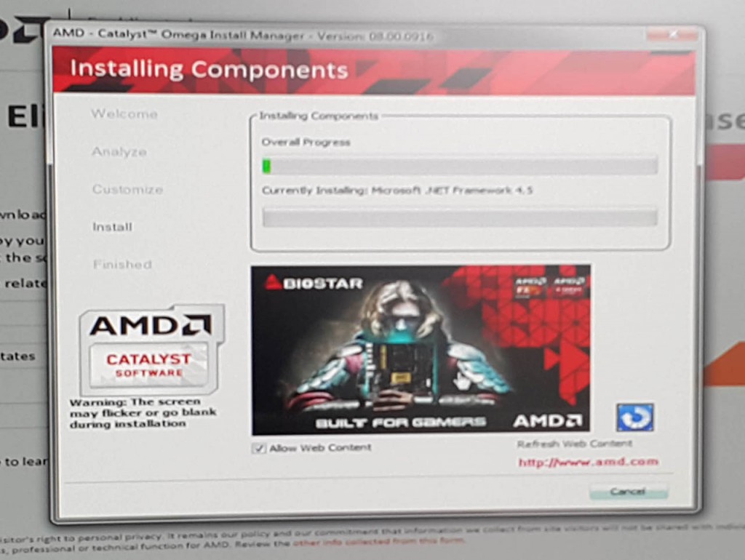This screenshot has height=560, width=745.
Task: Click the Currently Installing .NET Framework 4.5 text
Action: tap(397, 191)
